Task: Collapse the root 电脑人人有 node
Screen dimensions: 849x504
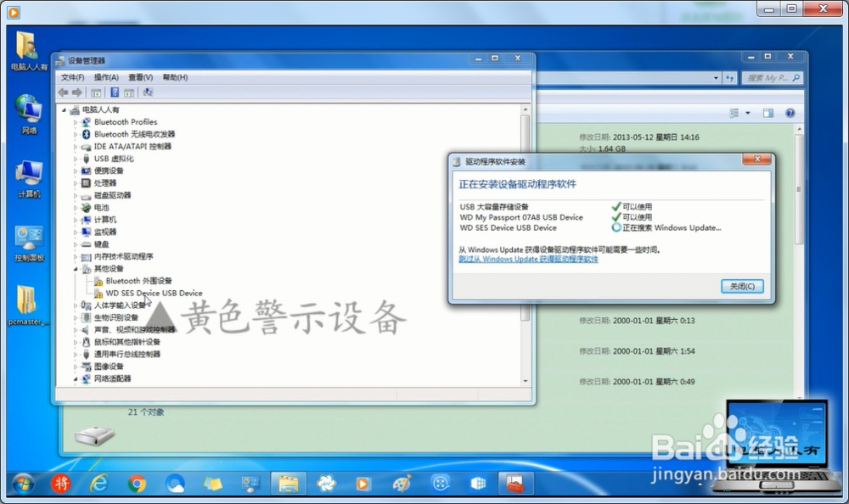Action: click(64, 110)
